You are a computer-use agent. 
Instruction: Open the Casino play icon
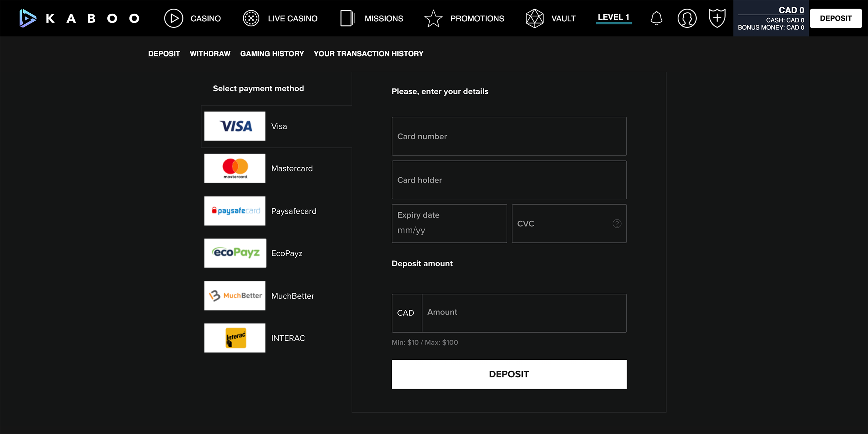(x=174, y=18)
